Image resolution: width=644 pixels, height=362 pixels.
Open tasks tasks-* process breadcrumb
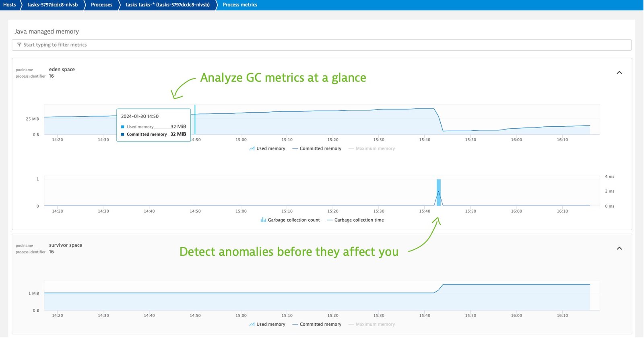point(167,5)
